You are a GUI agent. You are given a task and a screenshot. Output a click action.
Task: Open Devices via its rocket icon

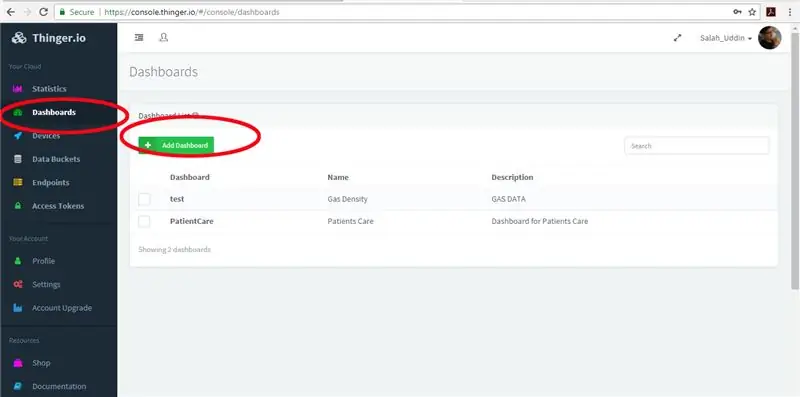pos(18,136)
